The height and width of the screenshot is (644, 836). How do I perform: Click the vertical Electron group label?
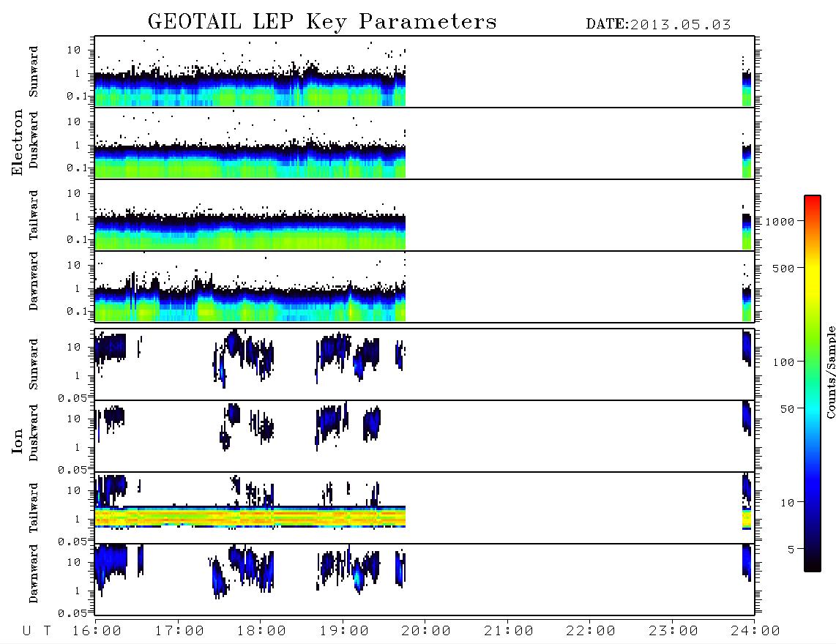18,143
